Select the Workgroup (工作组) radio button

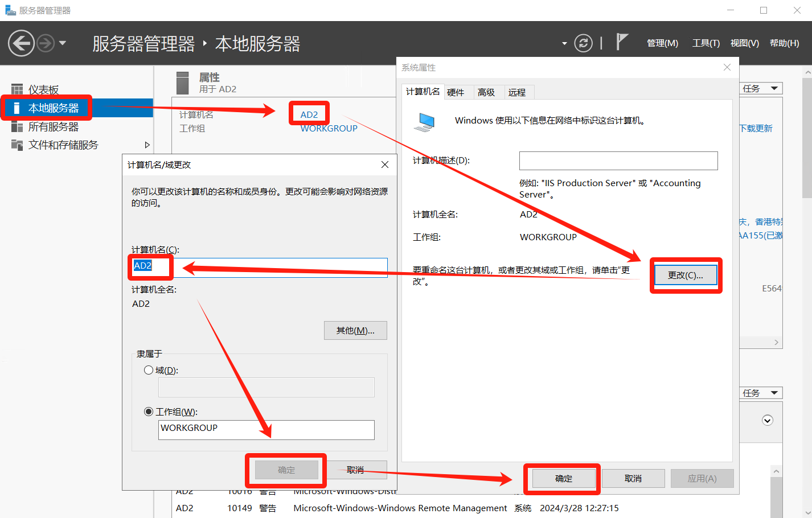click(149, 412)
